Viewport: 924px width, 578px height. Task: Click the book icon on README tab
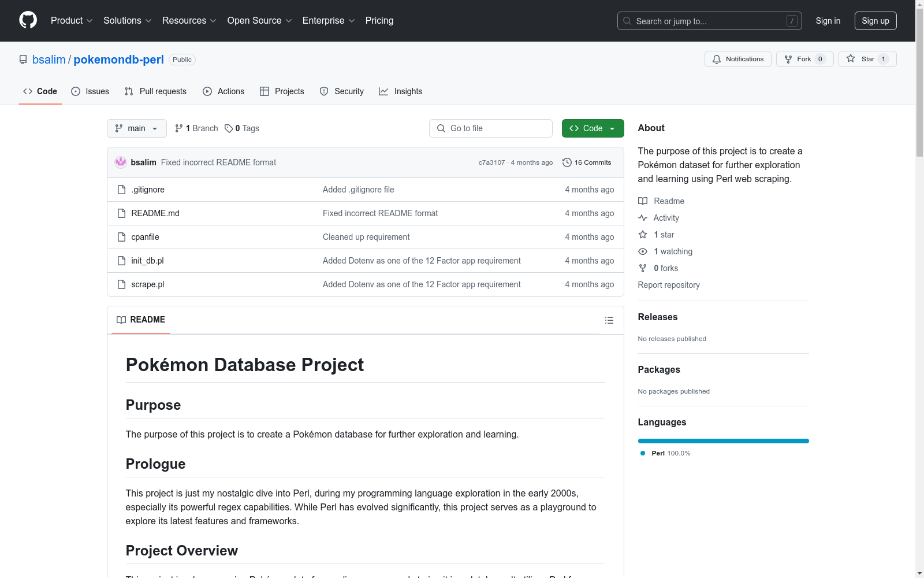121,320
